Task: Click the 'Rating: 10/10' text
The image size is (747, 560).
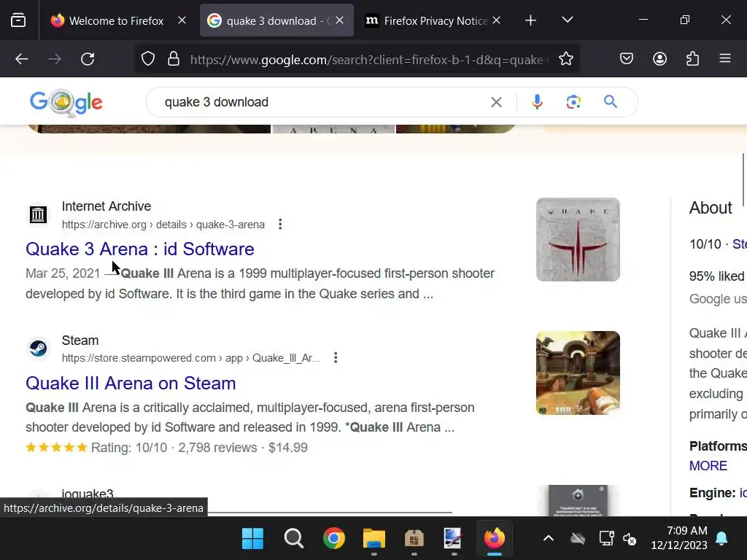Action: click(x=129, y=448)
